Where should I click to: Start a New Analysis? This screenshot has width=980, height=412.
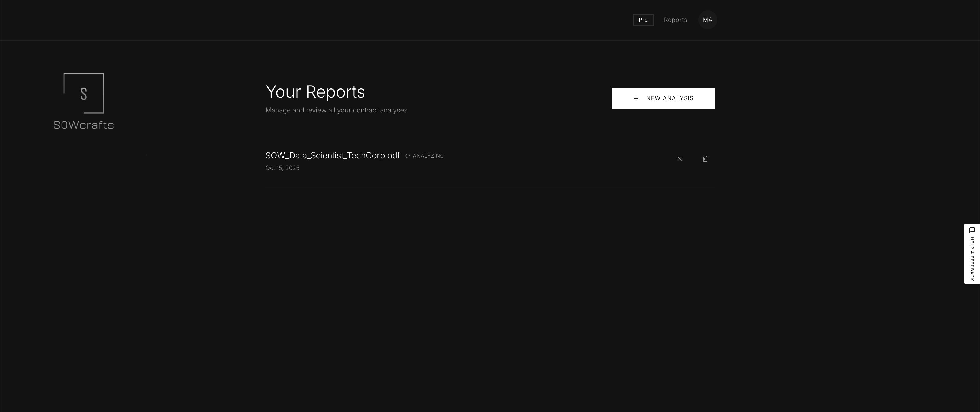click(x=663, y=98)
